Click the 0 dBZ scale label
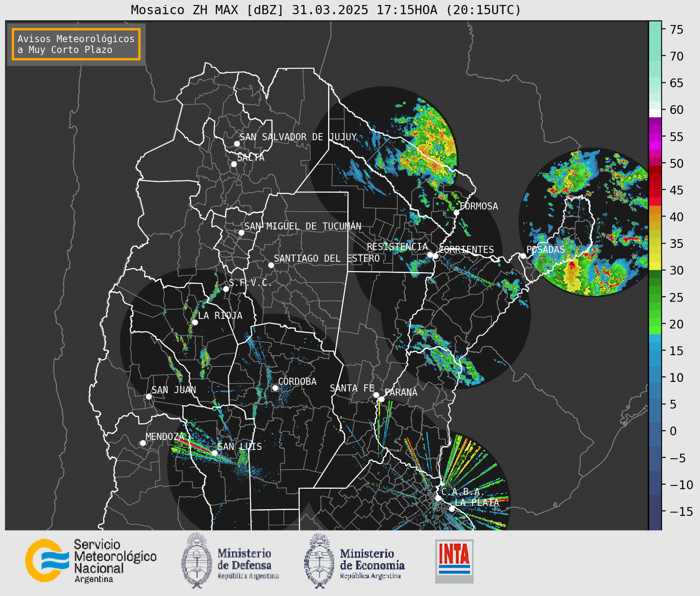The width and height of the screenshot is (700, 596). pyautogui.click(x=673, y=431)
